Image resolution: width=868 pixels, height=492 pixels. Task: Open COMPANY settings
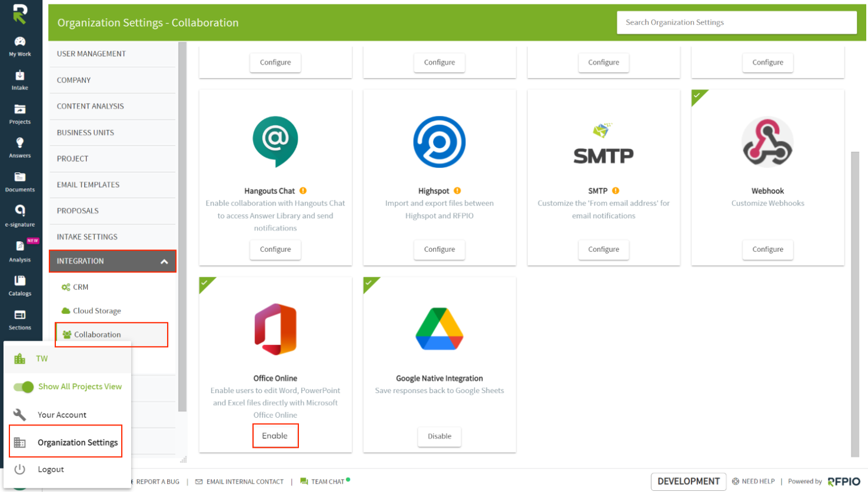coord(112,80)
